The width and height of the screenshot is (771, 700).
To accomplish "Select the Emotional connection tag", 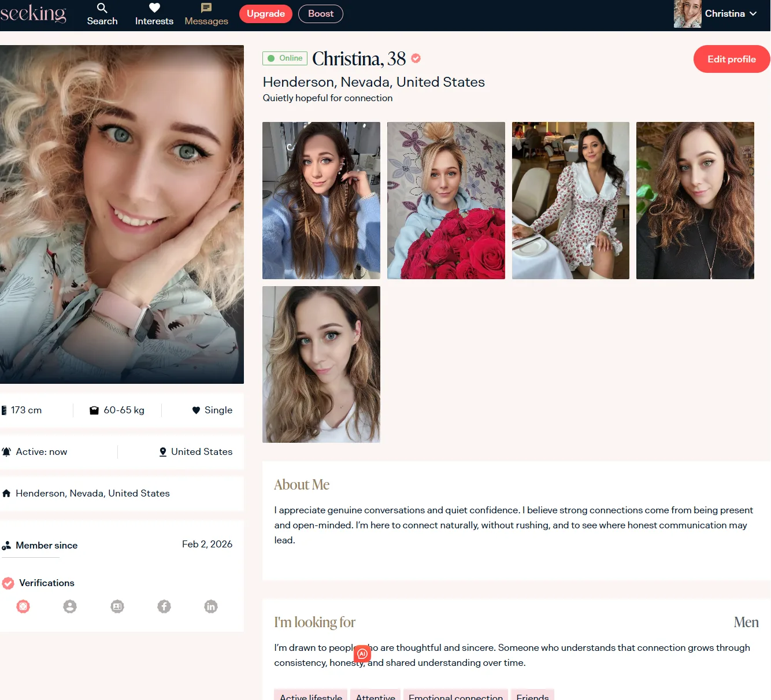I will point(455,696).
